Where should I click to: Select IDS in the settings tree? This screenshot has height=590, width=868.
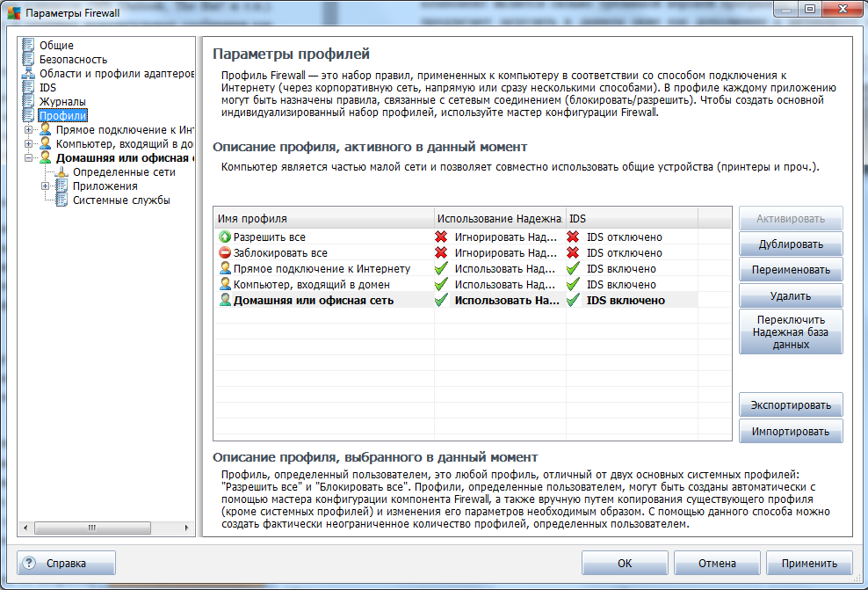point(47,88)
